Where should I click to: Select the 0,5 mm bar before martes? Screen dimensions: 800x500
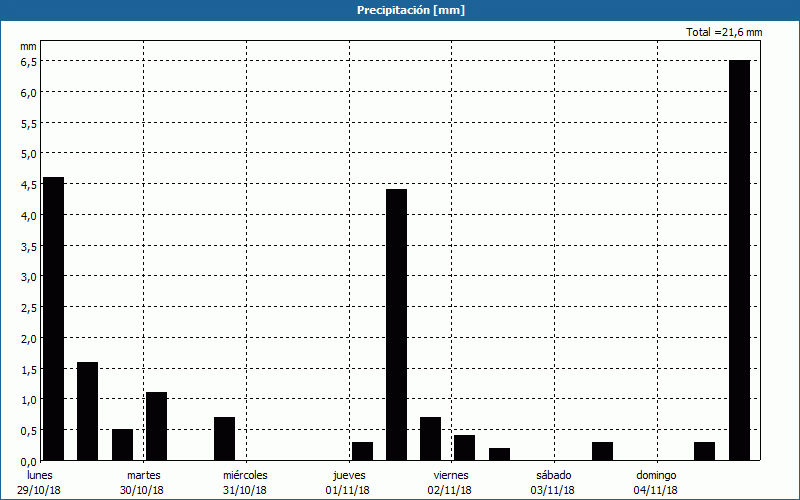coord(122,445)
